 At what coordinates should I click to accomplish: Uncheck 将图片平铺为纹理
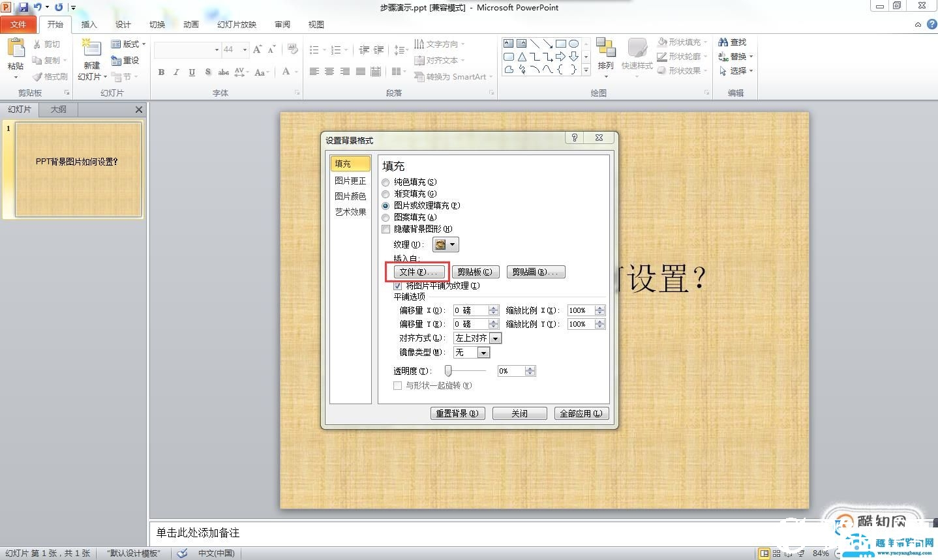pos(398,286)
